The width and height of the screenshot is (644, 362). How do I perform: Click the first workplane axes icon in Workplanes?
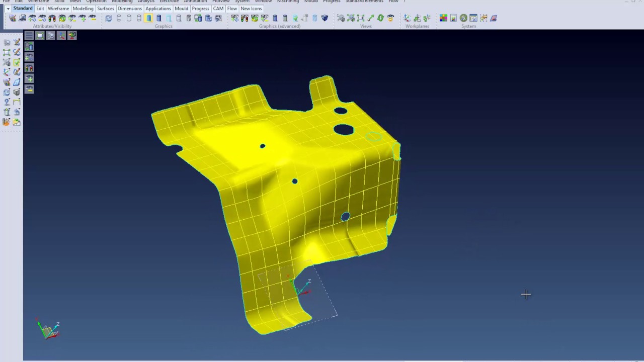pos(407,18)
